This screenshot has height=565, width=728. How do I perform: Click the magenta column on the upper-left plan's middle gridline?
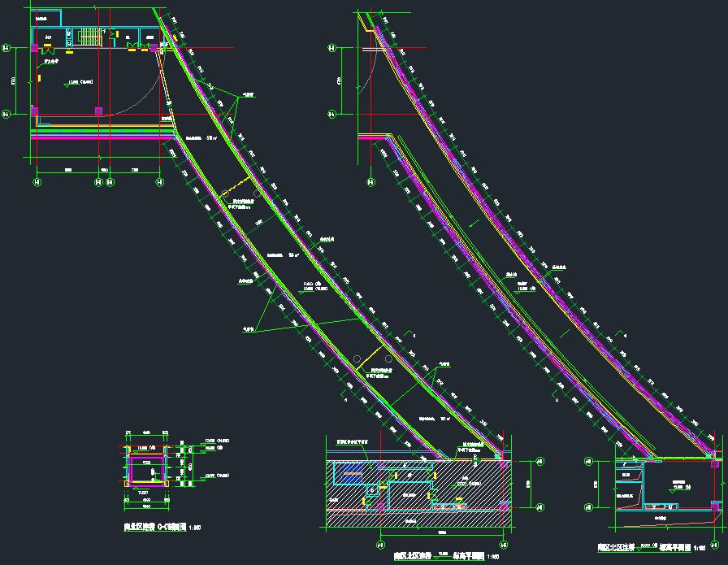tap(98, 111)
